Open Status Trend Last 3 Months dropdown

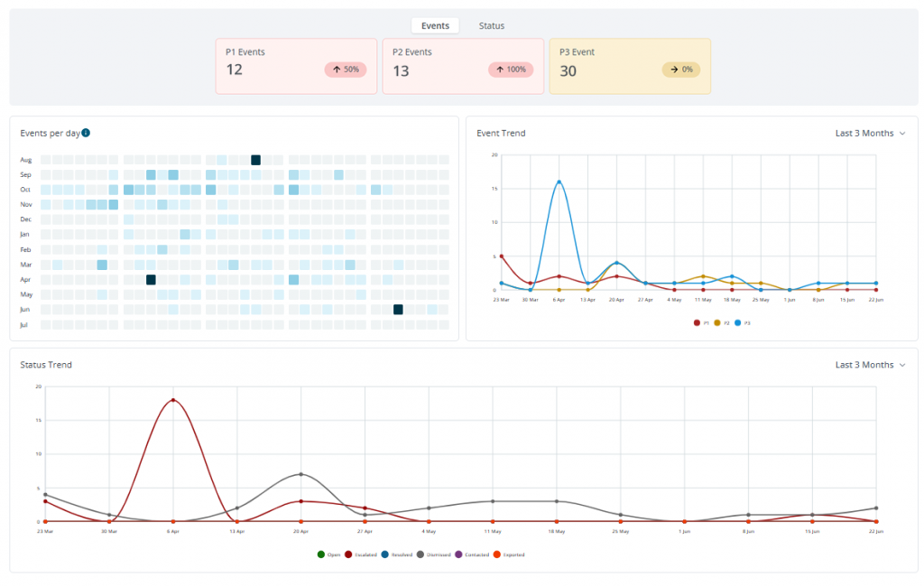point(870,365)
